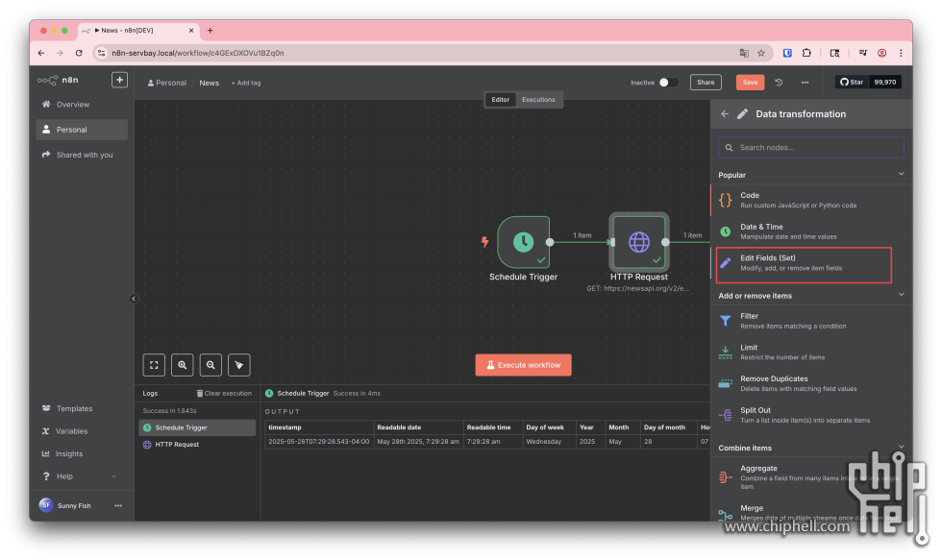Expand the Help menu
942x560 pixels.
click(x=82, y=476)
